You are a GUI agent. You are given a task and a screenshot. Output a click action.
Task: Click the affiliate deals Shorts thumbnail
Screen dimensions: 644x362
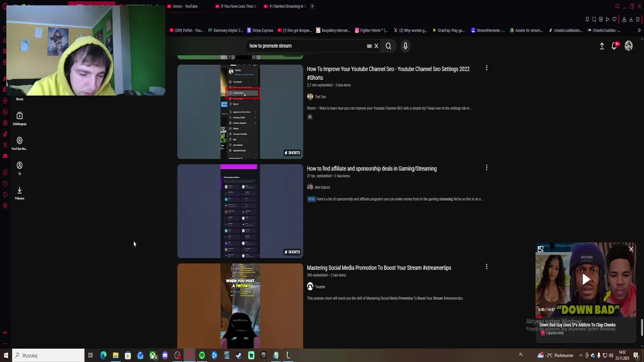pyautogui.click(x=240, y=211)
